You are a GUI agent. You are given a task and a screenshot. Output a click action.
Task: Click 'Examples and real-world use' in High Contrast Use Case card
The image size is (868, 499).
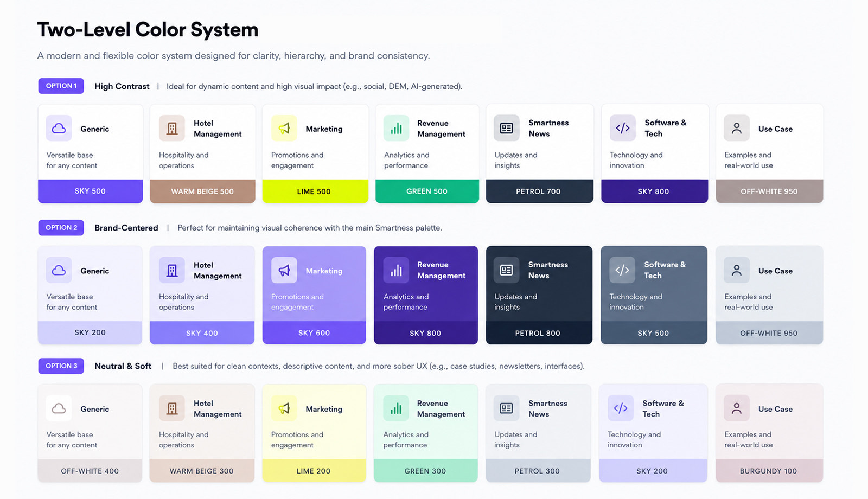[749, 160]
